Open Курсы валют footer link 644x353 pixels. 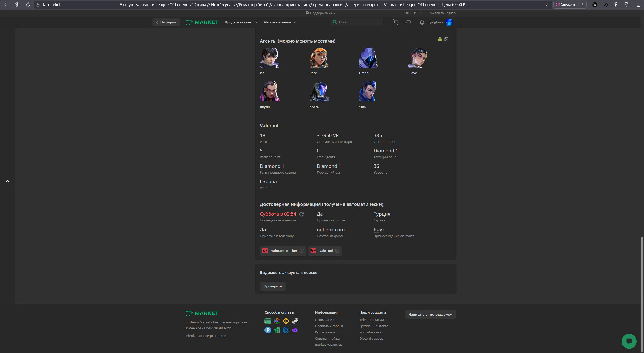pyautogui.click(x=325, y=332)
